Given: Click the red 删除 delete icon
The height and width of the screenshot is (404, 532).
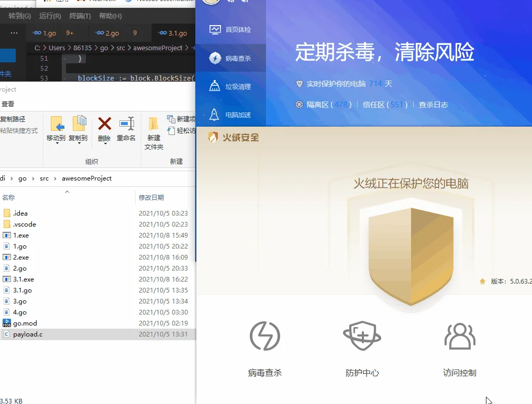Looking at the screenshot, I should pyautogui.click(x=105, y=124).
